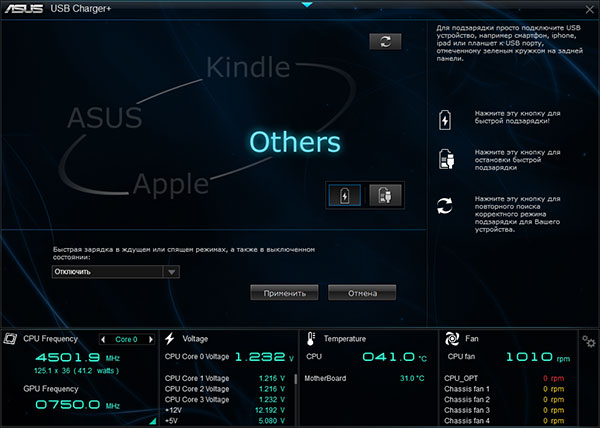
Task: Close the USB Charger+ window
Action: pos(590,10)
